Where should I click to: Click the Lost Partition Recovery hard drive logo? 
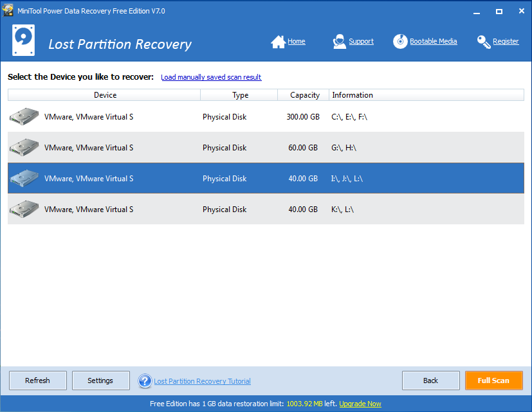[23, 40]
